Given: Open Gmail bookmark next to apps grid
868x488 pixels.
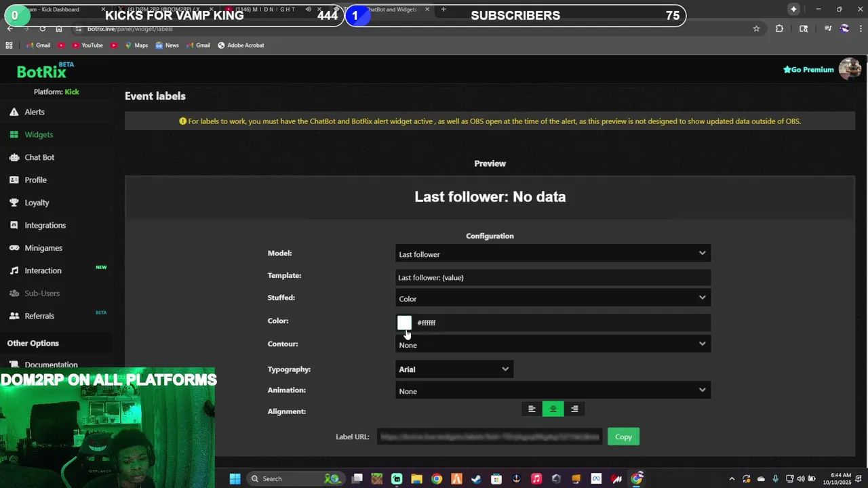Looking at the screenshot, I should pyautogui.click(x=38, y=45).
